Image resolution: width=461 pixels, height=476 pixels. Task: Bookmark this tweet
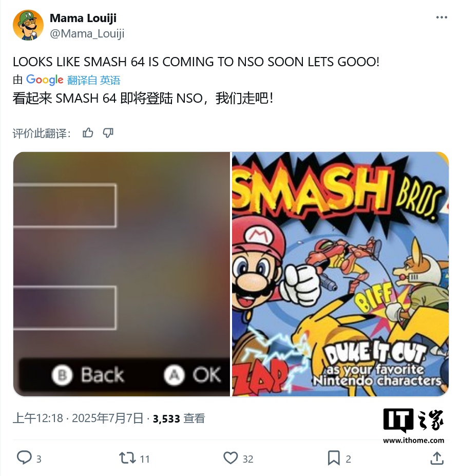(x=334, y=458)
